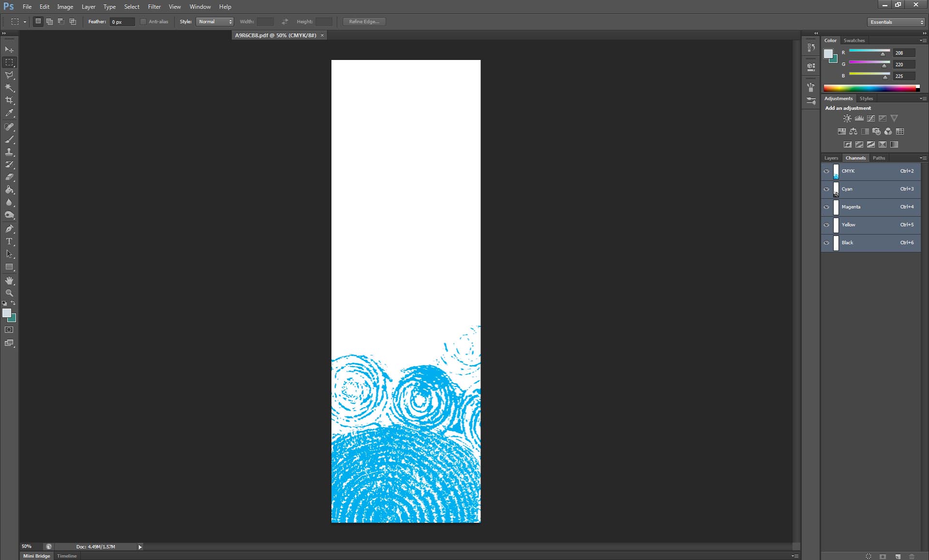Select the Horizontal Type tool
929x560 pixels.
pos(9,241)
